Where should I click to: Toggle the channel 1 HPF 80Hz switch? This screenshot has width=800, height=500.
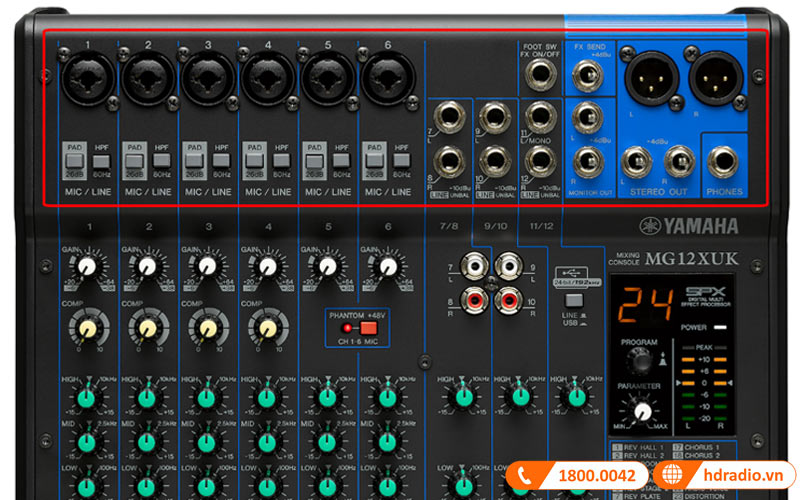(x=102, y=161)
